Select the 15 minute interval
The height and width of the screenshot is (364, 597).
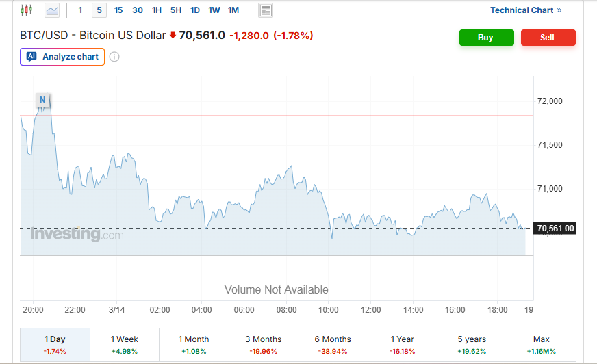point(118,10)
